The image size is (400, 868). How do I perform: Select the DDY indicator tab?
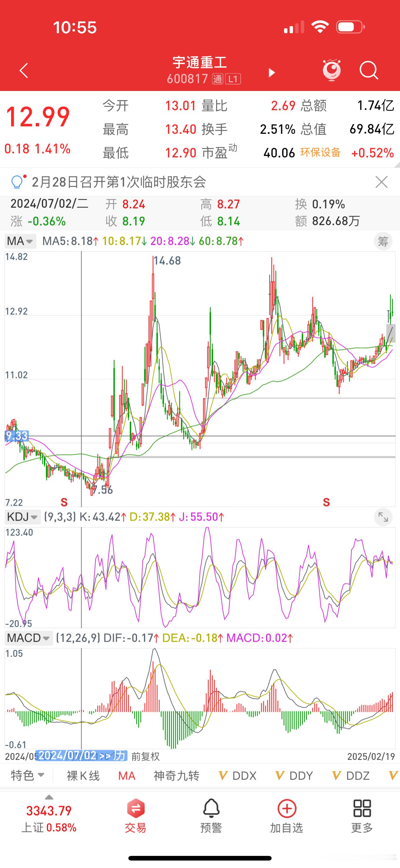(x=294, y=776)
